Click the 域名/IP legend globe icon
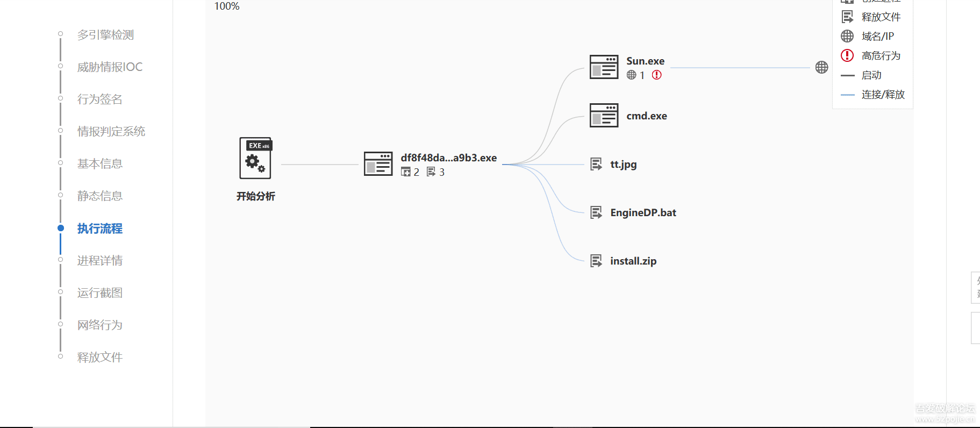This screenshot has height=428, width=980. click(x=847, y=36)
